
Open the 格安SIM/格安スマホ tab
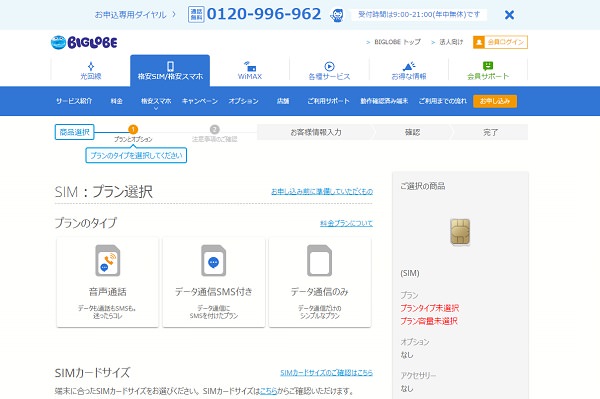click(170, 70)
